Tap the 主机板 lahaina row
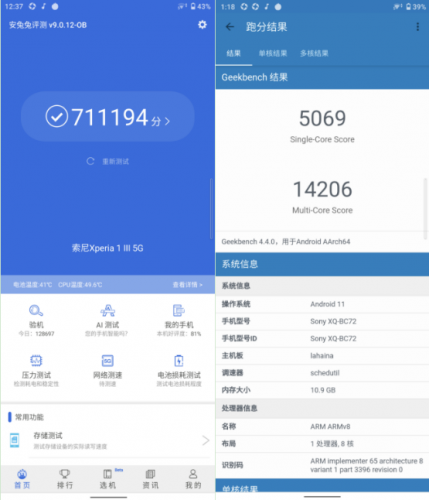This screenshot has height=500, width=429. click(x=322, y=356)
